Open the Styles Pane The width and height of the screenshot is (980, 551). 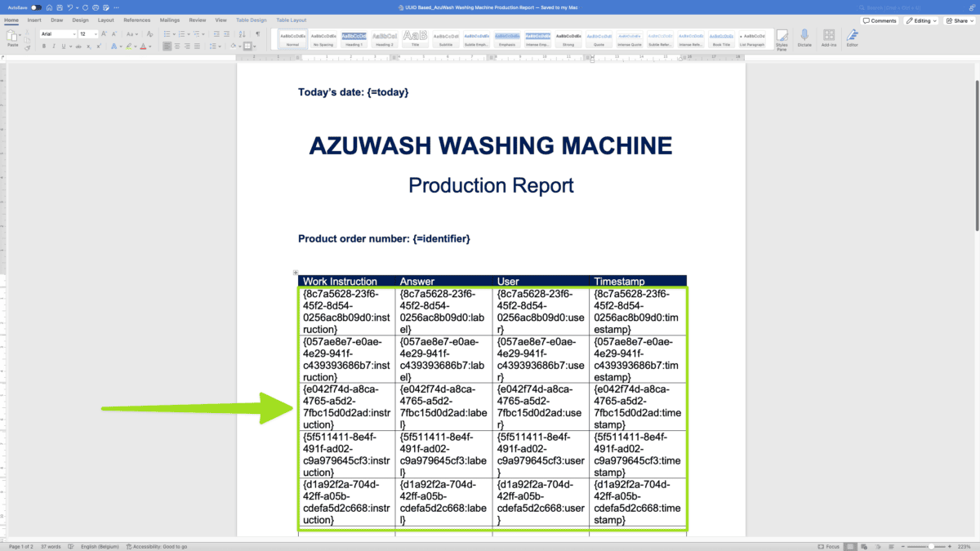point(782,38)
